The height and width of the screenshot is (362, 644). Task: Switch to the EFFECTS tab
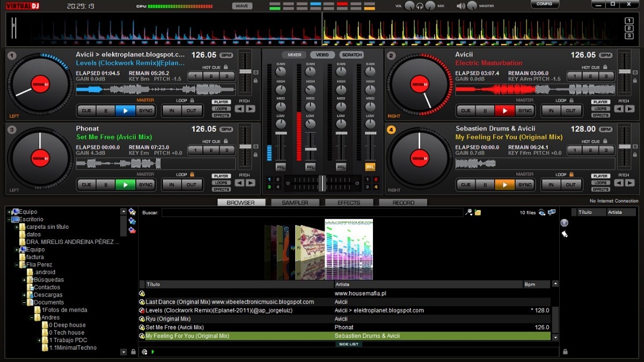[x=349, y=202]
